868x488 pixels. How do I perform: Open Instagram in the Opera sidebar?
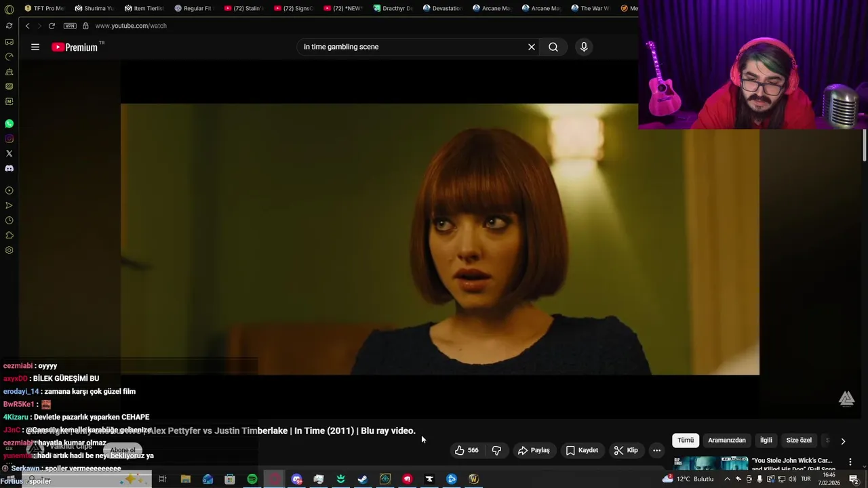[9, 139]
